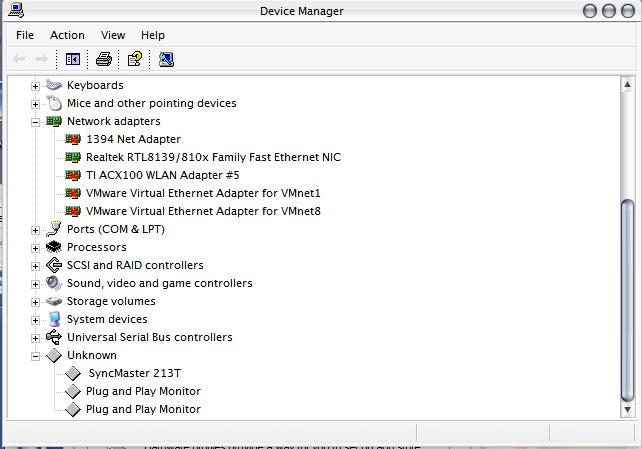
Task: Select the Keyboards label
Action: pos(95,85)
